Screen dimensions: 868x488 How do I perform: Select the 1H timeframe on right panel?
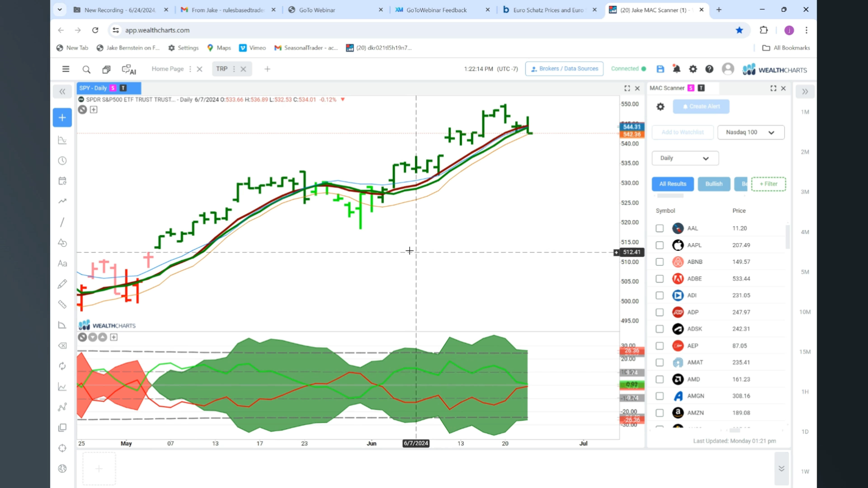[x=805, y=392]
